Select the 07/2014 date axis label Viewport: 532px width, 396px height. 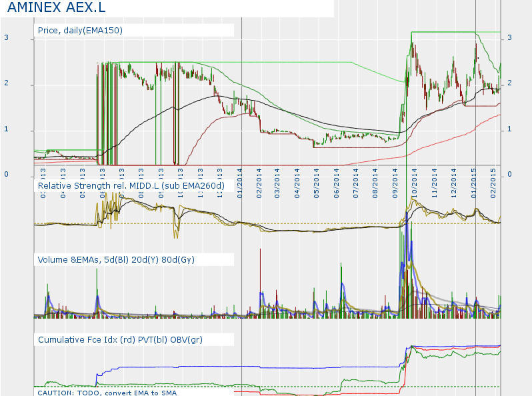pos(355,183)
